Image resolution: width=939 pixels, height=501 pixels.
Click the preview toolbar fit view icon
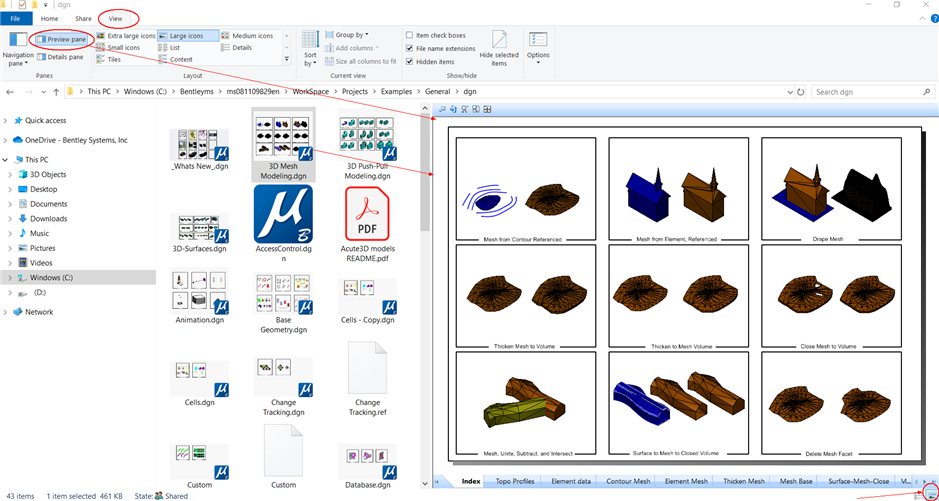pyautogui.click(x=476, y=109)
